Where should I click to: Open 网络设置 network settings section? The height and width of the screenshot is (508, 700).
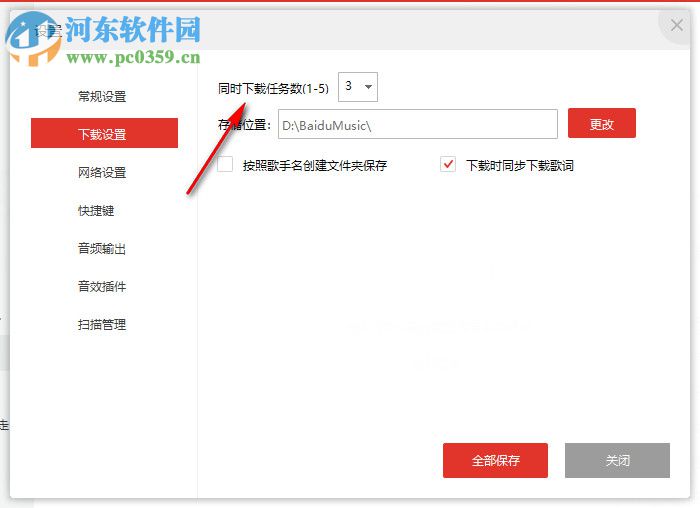tap(102, 172)
